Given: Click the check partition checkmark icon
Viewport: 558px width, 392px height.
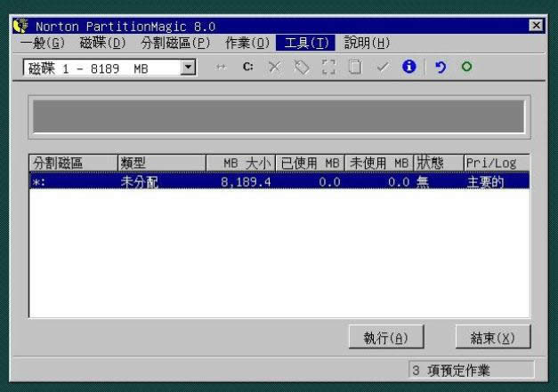Looking at the screenshot, I should click(x=382, y=68).
